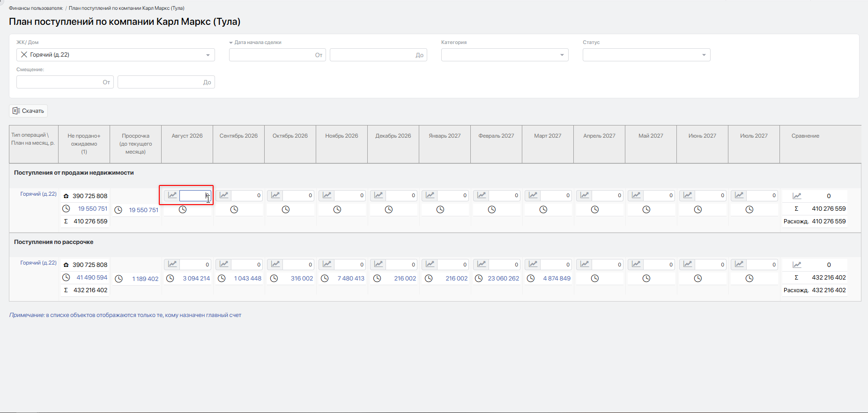
Task: Clear the Горячий (д.22) selection with X
Action: 24,55
